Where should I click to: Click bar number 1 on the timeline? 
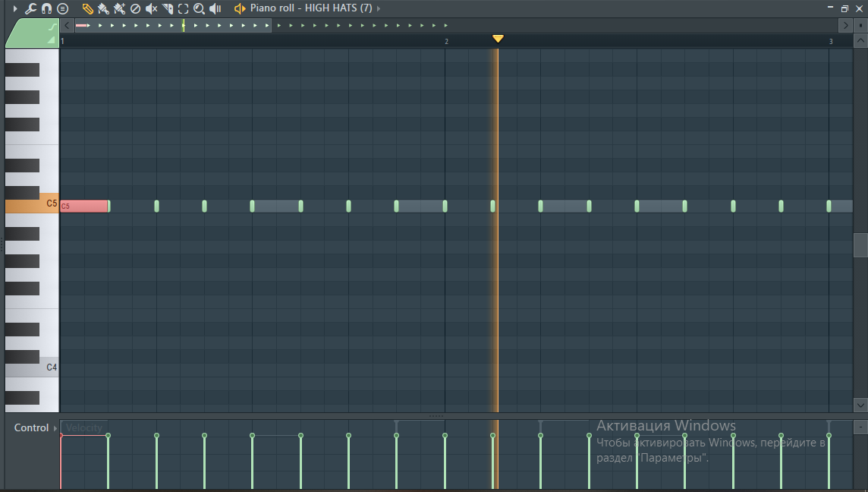[x=62, y=42]
